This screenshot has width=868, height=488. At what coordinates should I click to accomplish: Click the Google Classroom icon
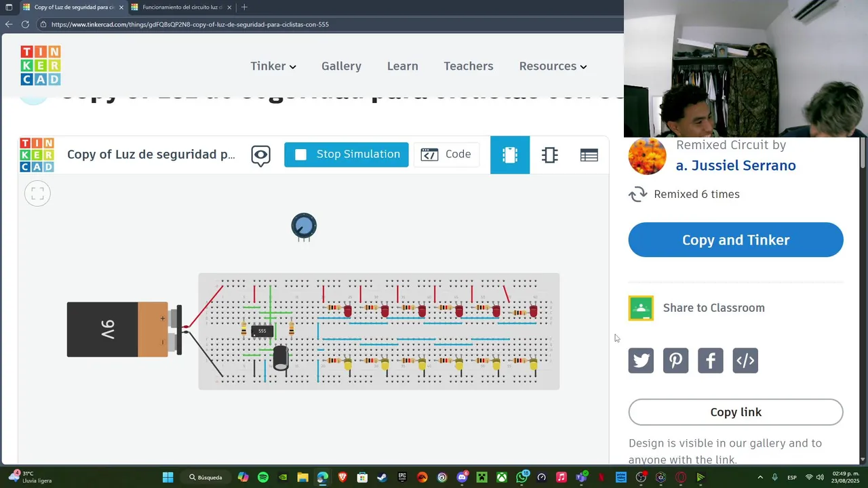click(641, 308)
